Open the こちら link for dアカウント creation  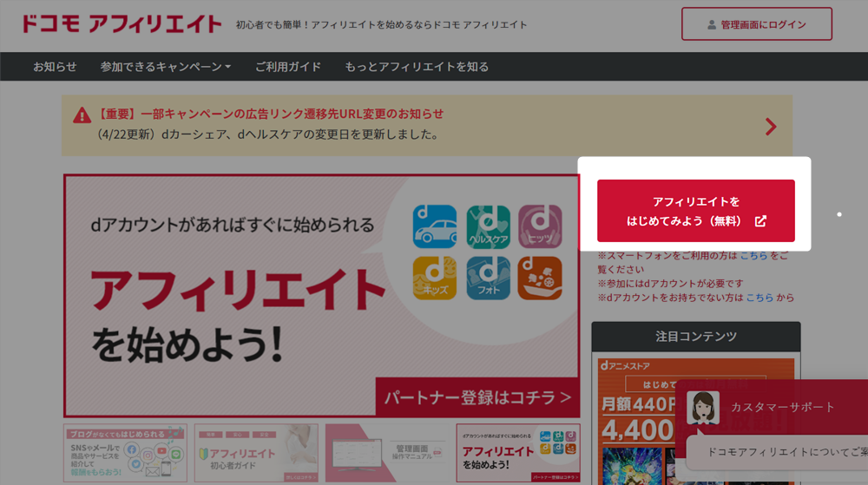click(x=759, y=298)
